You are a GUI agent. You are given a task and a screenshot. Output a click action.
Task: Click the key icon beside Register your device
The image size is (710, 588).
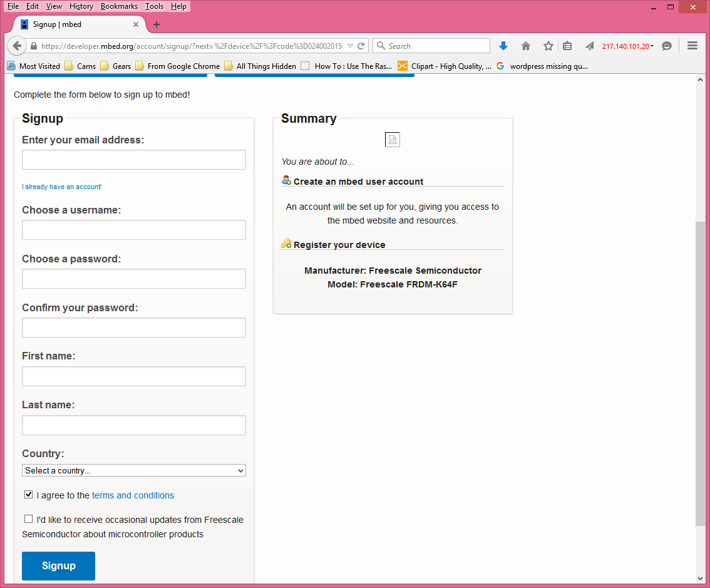286,244
